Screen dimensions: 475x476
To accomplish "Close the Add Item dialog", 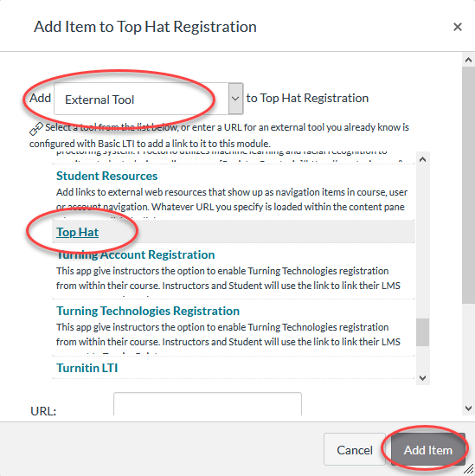I will [x=458, y=27].
